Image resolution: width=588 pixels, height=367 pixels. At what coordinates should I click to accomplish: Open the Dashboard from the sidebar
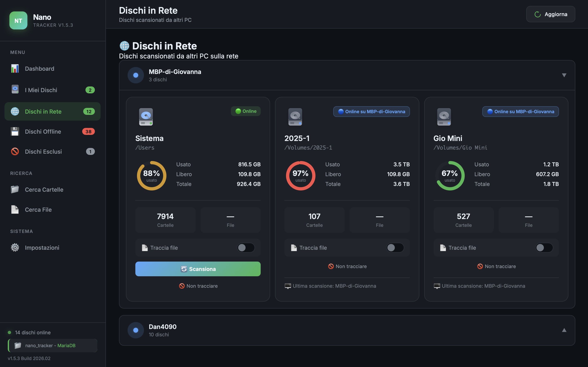[40, 68]
